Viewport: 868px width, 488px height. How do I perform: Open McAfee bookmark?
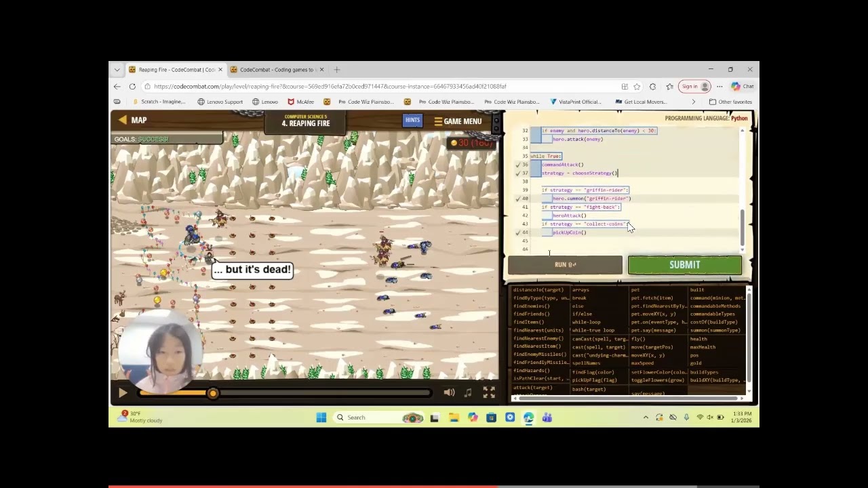[x=300, y=102]
